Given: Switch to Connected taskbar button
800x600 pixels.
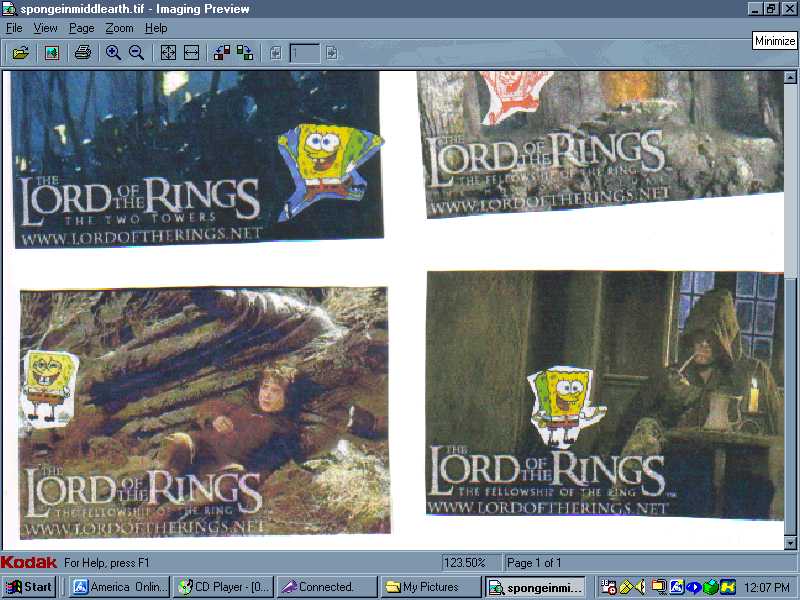Looking at the screenshot, I should pyautogui.click(x=327, y=587).
